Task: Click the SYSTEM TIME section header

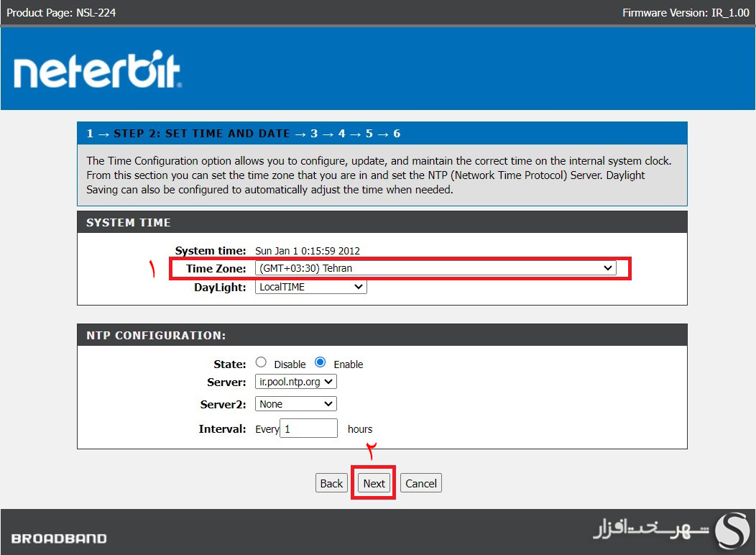Action: [x=128, y=223]
